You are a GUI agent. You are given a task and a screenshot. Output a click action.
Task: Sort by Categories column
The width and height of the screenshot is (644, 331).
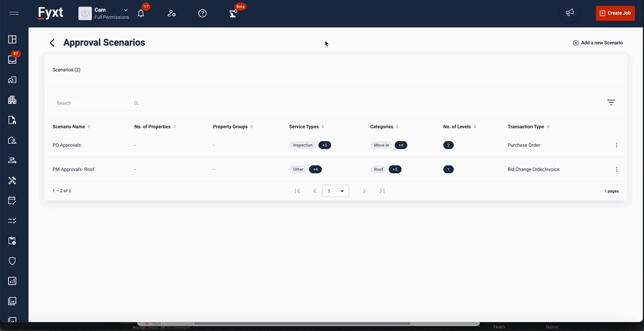[384, 126]
